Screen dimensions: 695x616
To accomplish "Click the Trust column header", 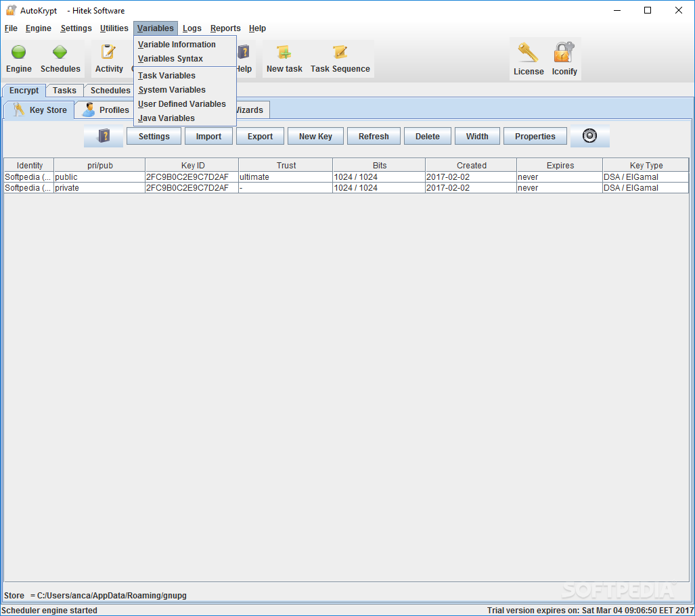I will pos(286,165).
